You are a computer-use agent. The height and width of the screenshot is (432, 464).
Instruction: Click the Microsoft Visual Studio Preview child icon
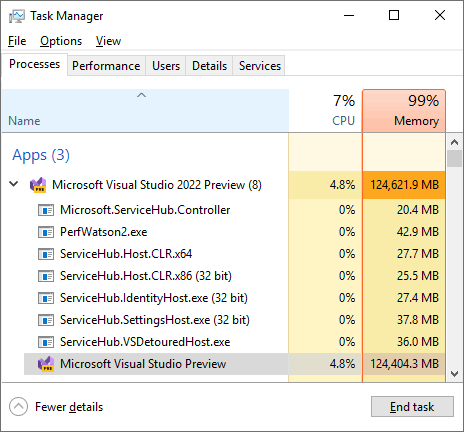coord(46,364)
